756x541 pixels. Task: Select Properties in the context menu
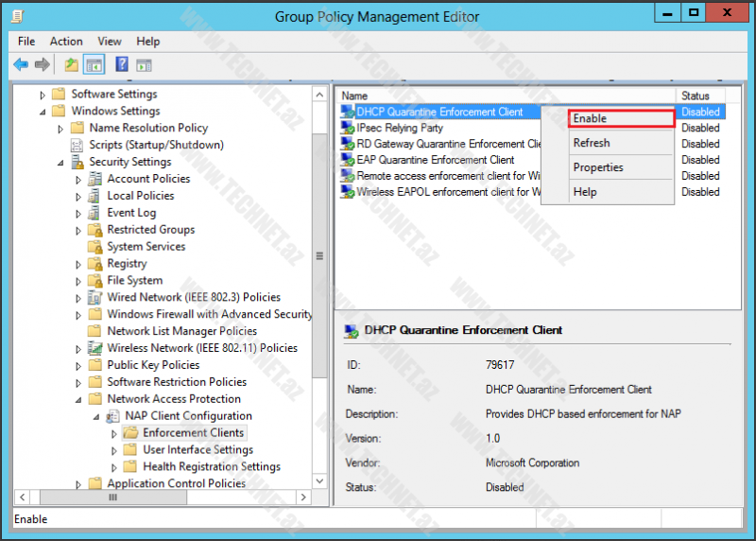(598, 167)
